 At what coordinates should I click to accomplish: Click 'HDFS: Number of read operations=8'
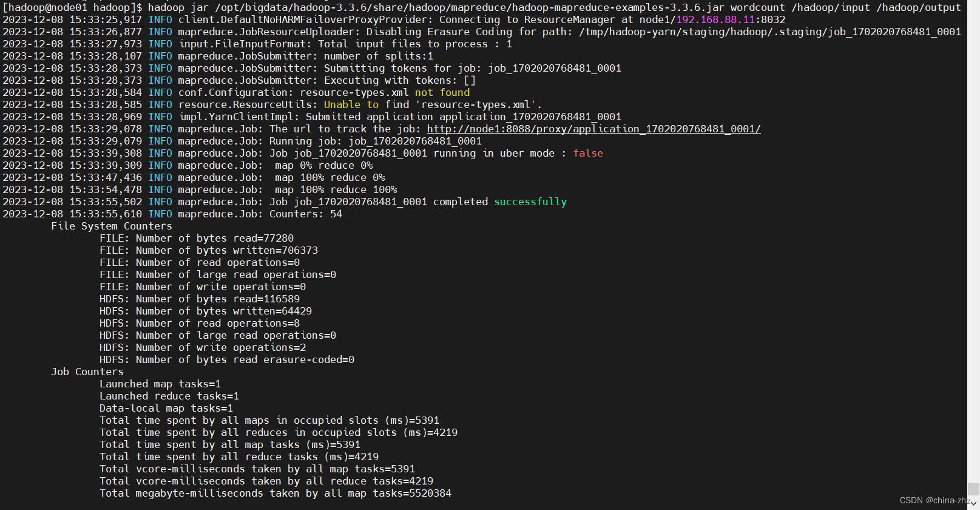(x=200, y=323)
